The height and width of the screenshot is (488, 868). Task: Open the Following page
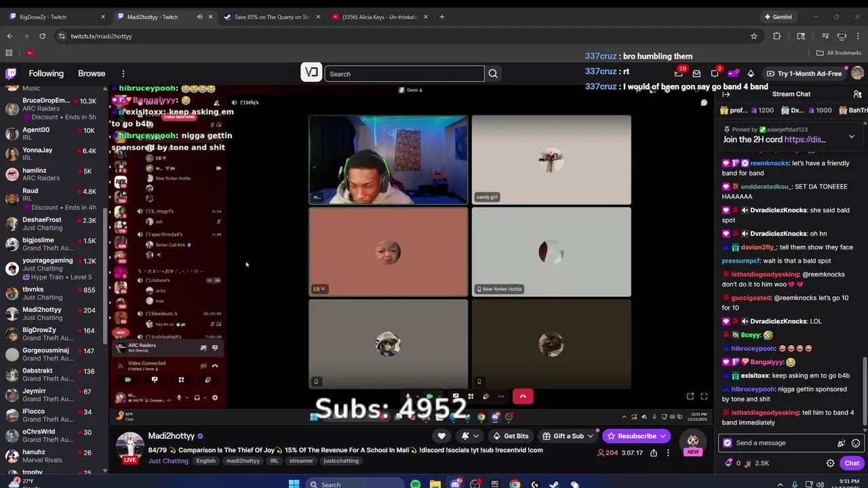click(46, 73)
